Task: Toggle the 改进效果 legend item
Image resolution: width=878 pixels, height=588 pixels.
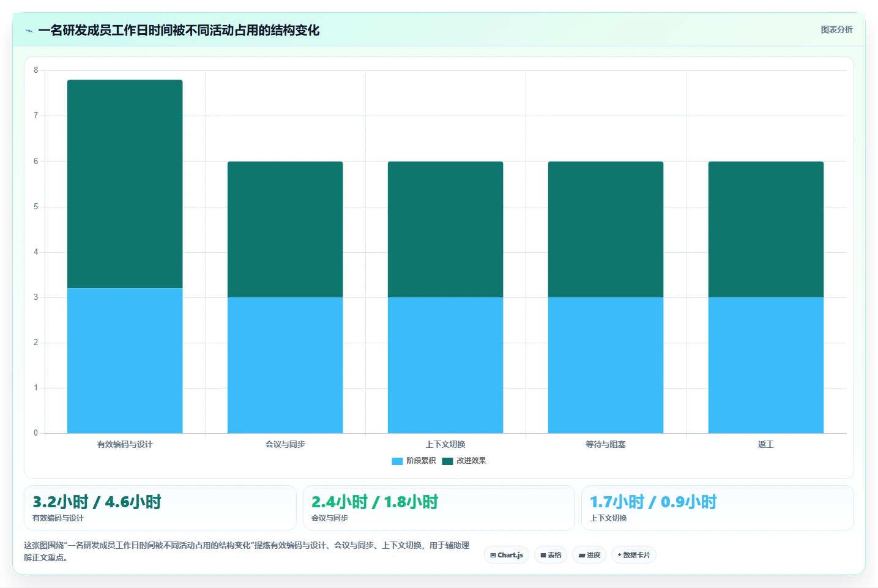Action: point(464,461)
